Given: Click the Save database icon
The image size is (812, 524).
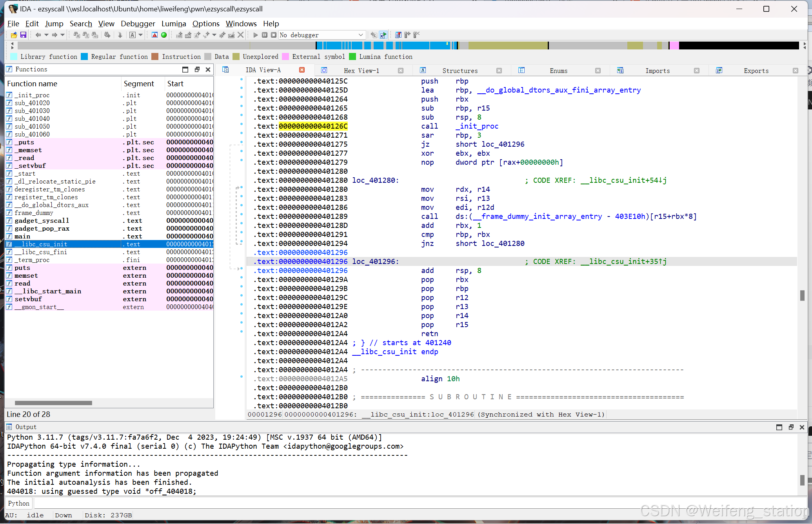Looking at the screenshot, I should point(23,35).
